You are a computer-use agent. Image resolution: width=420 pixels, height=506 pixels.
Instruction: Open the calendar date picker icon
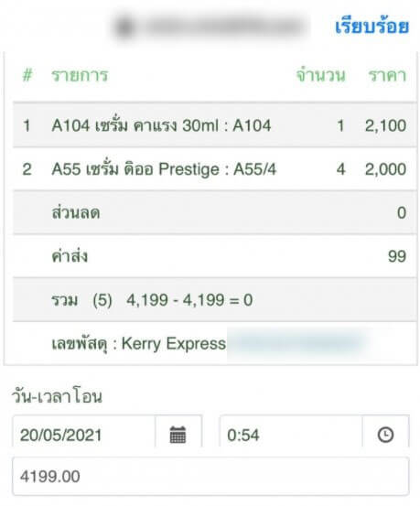click(x=178, y=434)
